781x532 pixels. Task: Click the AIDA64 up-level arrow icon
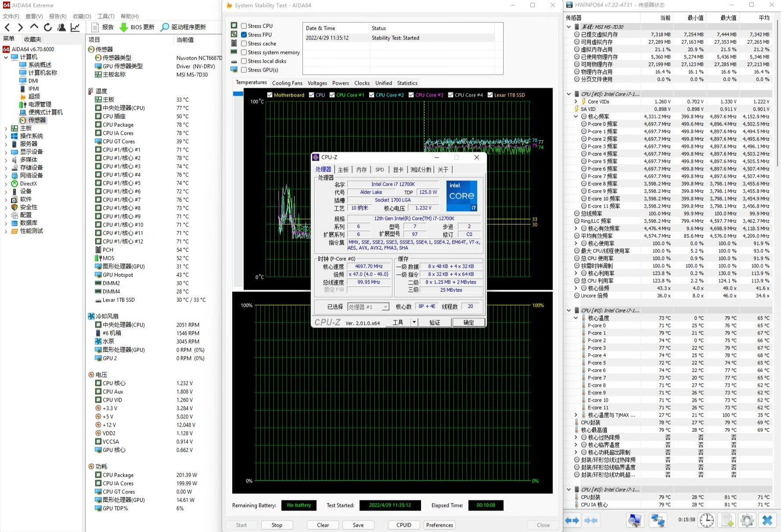34,27
